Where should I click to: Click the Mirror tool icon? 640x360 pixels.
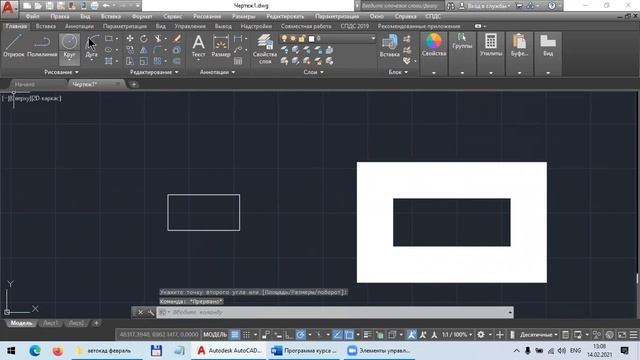(144, 50)
